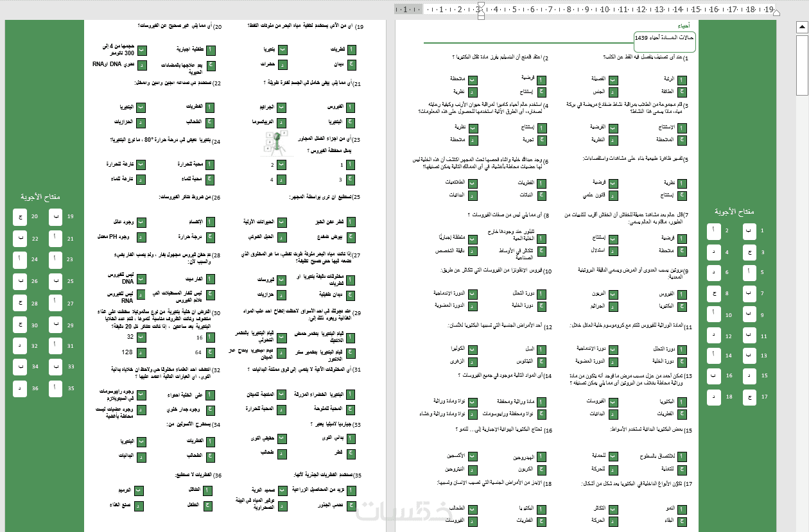Image resolution: width=809 pixels, height=532 pixels.
Task: Click question number '13' in answer key
Action: pos(763,356)
